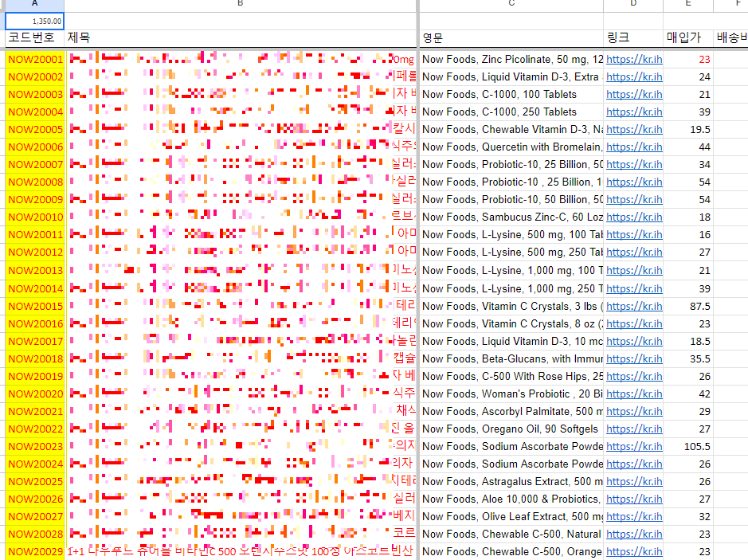The image size is (748, 560).
Task: Select title cell in NOW20029 row
Action: [241, 552]
